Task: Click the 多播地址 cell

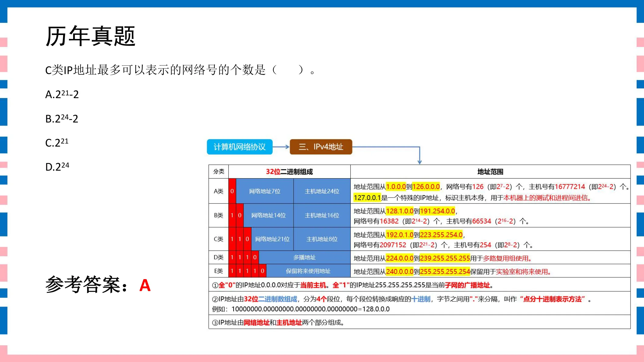Action: click(304, 257)
